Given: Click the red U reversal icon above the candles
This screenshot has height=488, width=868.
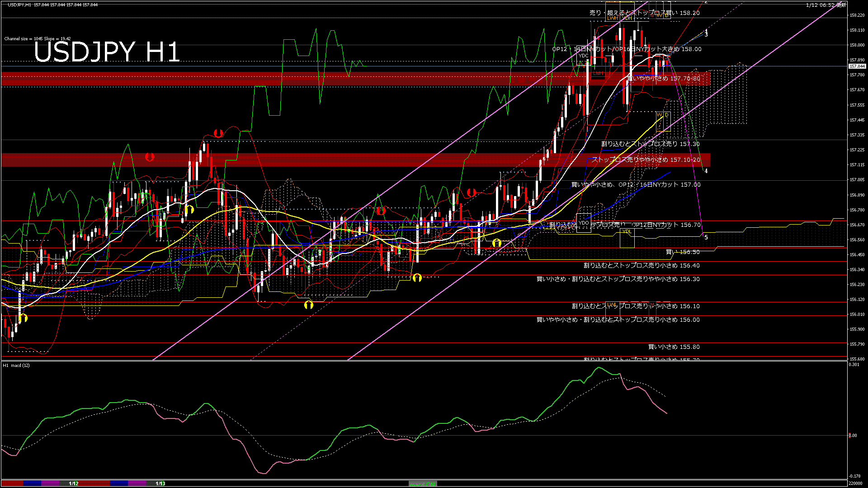Looking at the screenshot, I should (x=217, y=132).
